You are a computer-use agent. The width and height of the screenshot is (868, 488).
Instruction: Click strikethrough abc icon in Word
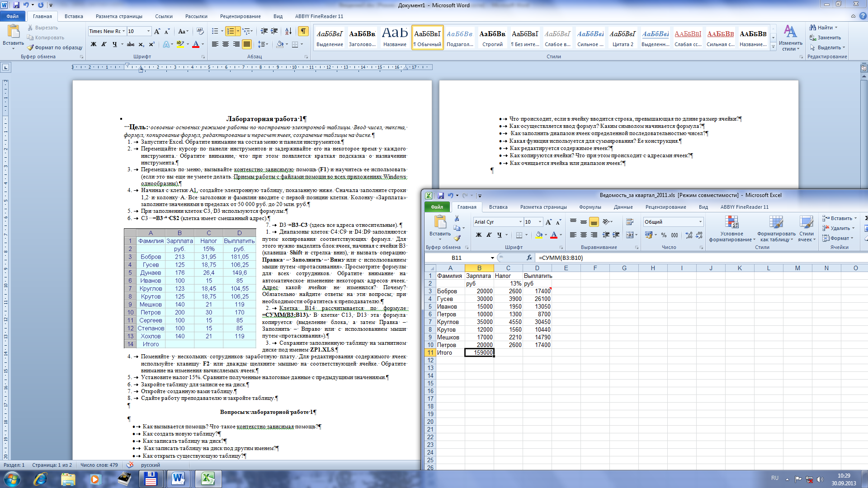(131, 44)
